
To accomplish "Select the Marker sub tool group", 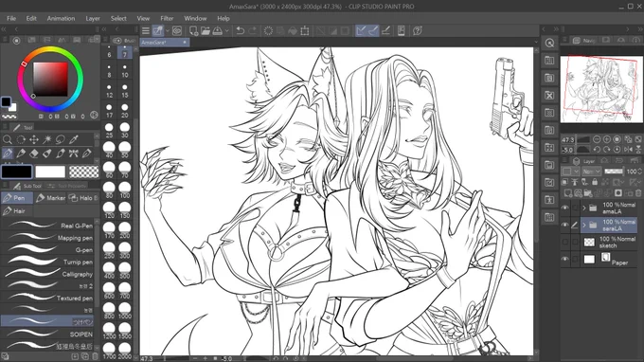I will 50,198.
